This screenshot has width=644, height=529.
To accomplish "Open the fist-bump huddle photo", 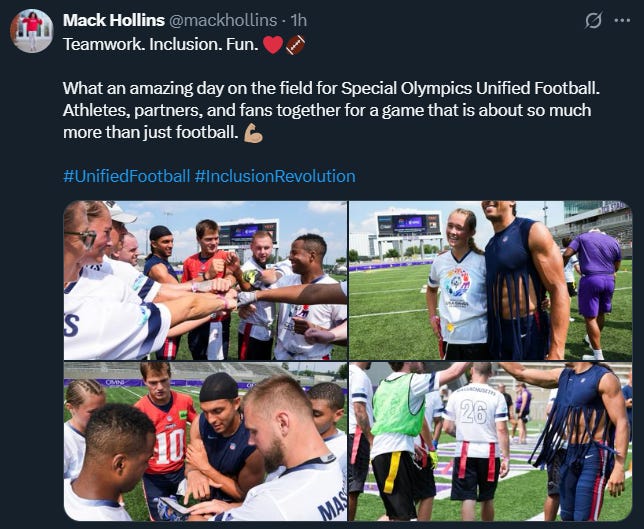I will tap(205, 281).
